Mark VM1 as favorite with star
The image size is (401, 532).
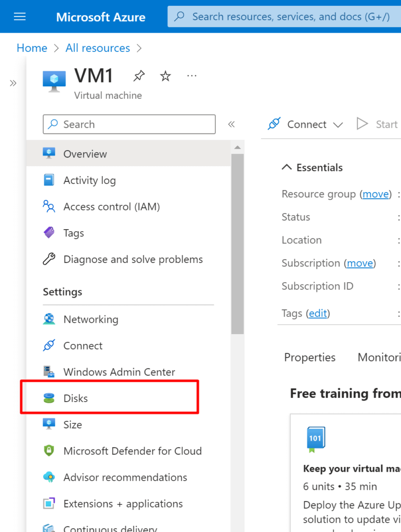tap(165, 76)
